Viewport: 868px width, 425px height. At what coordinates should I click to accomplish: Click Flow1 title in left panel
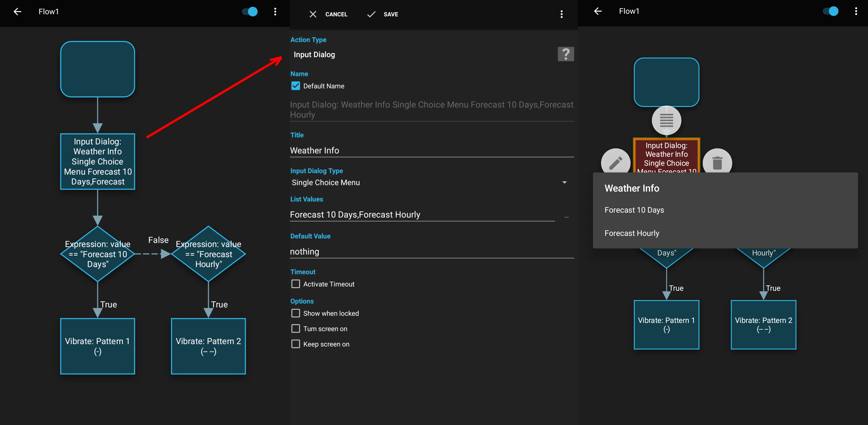pyautogui.click(x=49, y=12)
